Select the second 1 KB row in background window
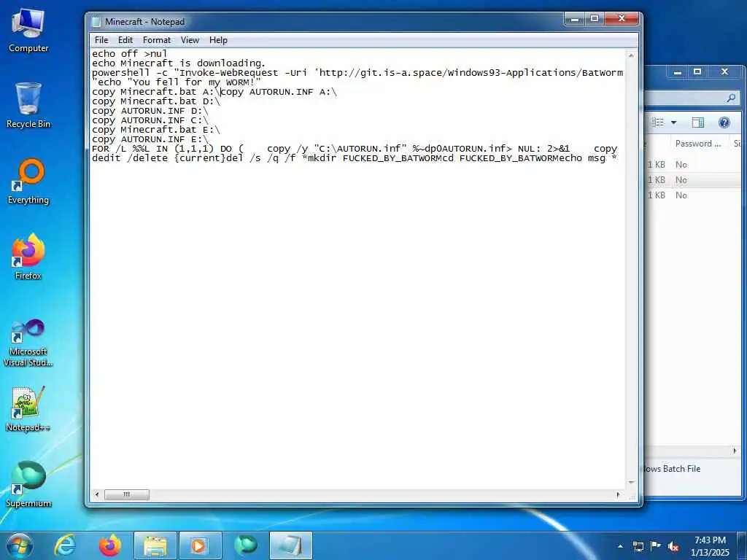 pyautogui.click(x=693, y=180)
